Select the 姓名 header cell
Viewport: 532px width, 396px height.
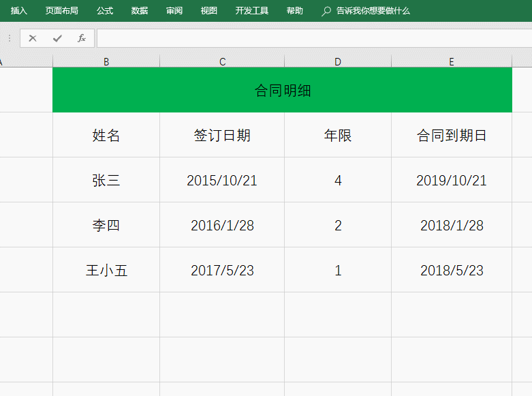(x=106, y=135)
